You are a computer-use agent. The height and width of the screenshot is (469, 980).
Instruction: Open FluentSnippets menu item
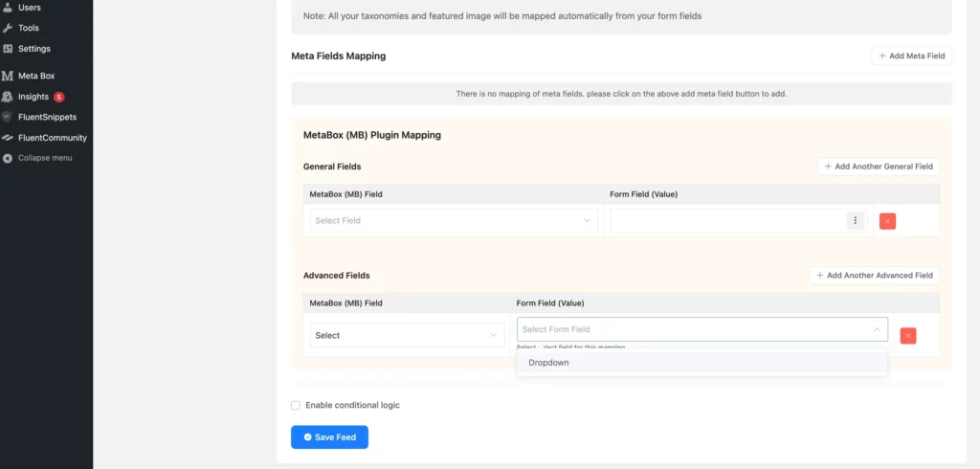coord(46,117)
